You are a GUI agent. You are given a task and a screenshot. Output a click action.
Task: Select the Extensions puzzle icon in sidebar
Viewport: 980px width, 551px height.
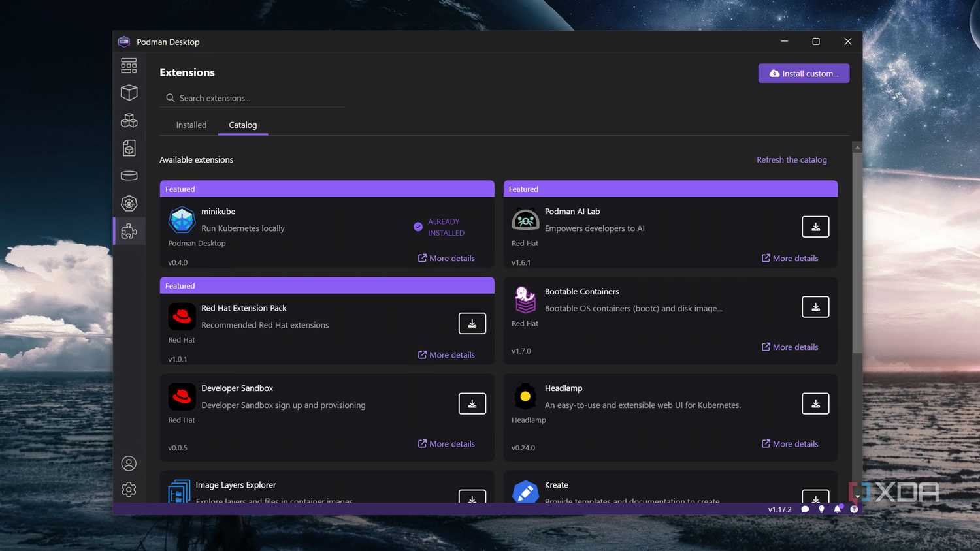pyautogui.click(x=129, y=230)
